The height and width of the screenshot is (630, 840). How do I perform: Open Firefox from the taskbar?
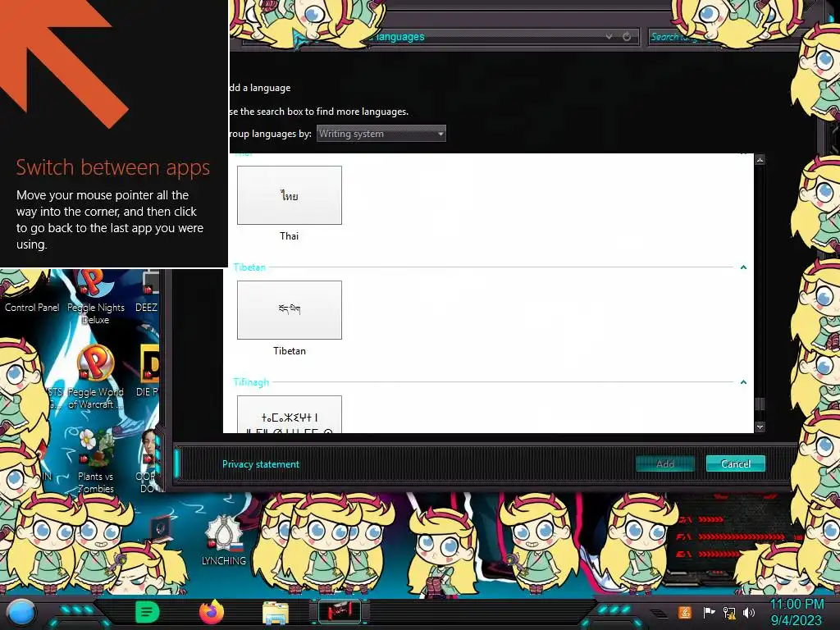[x=212, y=612]
